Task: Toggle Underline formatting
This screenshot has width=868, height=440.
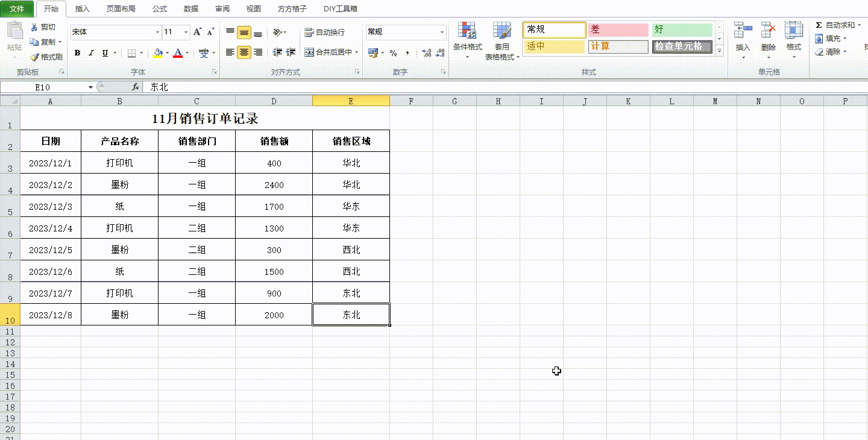Action: pyautogui.click(x=105, y=53)
